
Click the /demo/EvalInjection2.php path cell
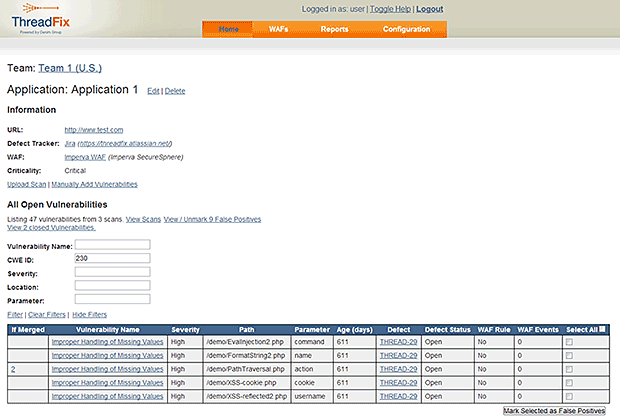pyautogui.click(x=245, y=342)
